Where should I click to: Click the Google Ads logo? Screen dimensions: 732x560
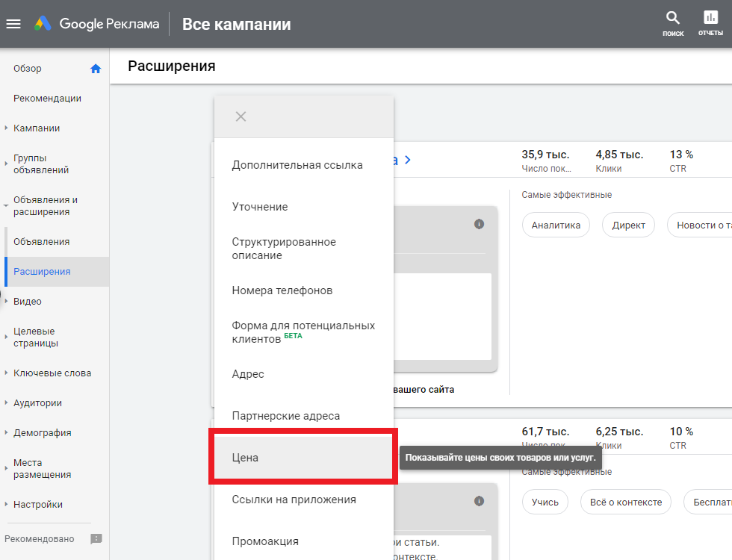[x=43, y=24]
